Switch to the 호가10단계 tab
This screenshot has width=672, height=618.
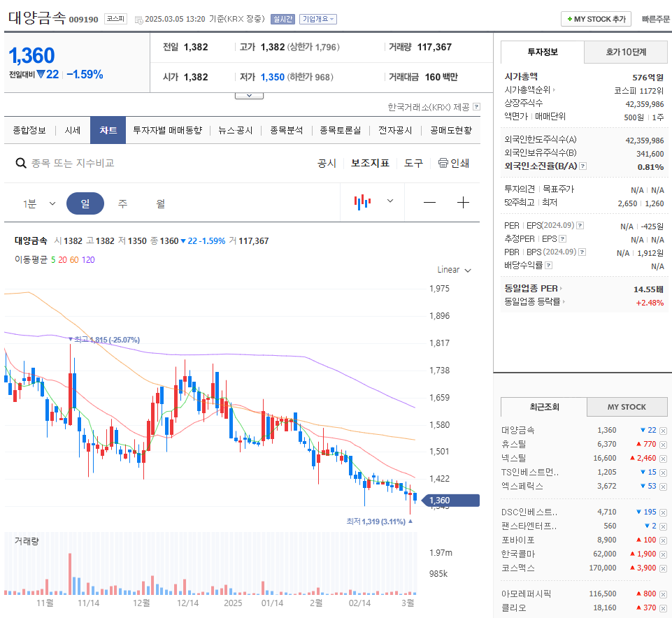pyautogui.click(x=626, y=52)
